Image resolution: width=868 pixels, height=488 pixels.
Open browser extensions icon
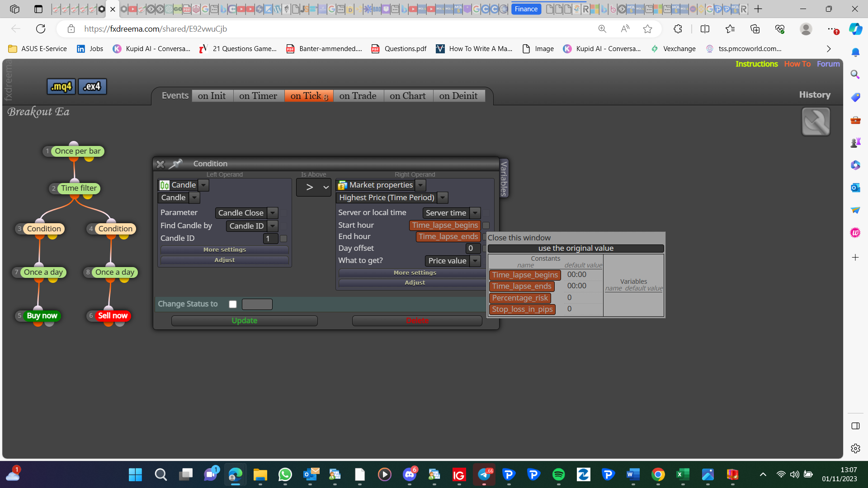(x=678, y=29)
